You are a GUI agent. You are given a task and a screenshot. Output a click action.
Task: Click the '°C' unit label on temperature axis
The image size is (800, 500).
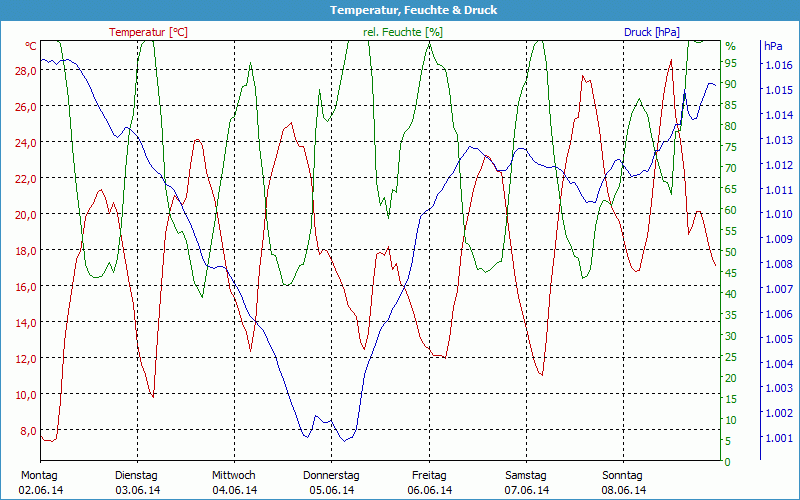point(31,46)
